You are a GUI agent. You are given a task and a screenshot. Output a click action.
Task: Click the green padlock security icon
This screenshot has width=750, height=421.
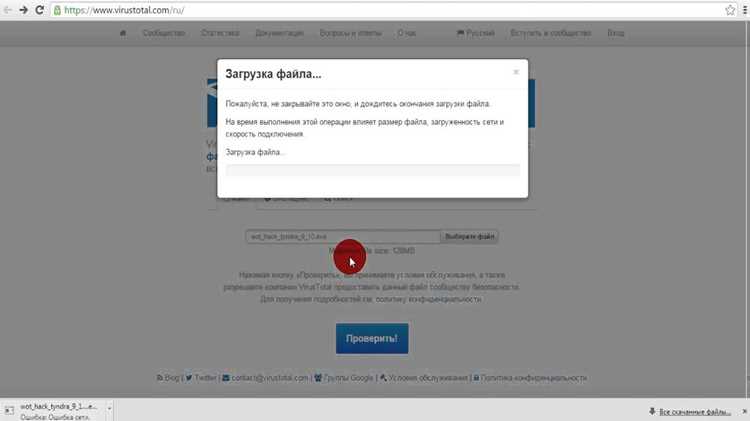[57, 10]
